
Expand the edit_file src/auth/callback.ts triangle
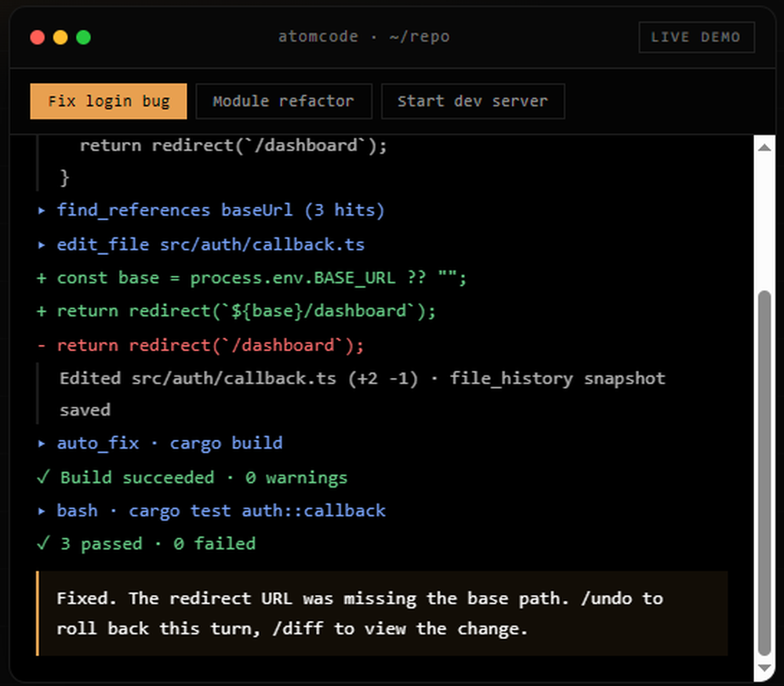click(x=42, y=245)
